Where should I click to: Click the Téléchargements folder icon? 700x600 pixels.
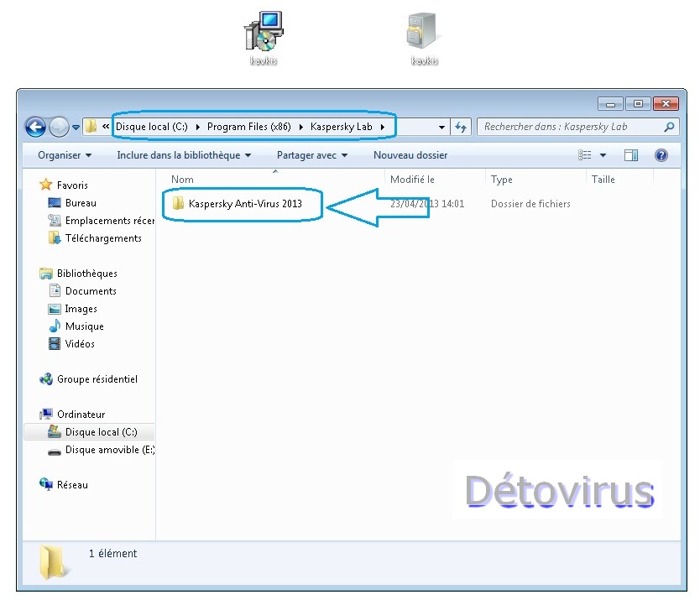[55, 238]
